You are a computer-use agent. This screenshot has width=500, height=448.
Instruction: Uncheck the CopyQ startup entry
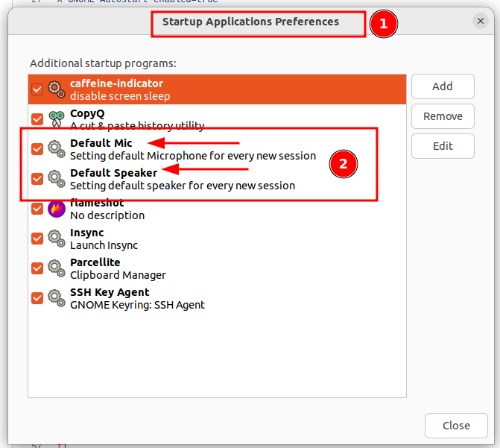(37, 119)
